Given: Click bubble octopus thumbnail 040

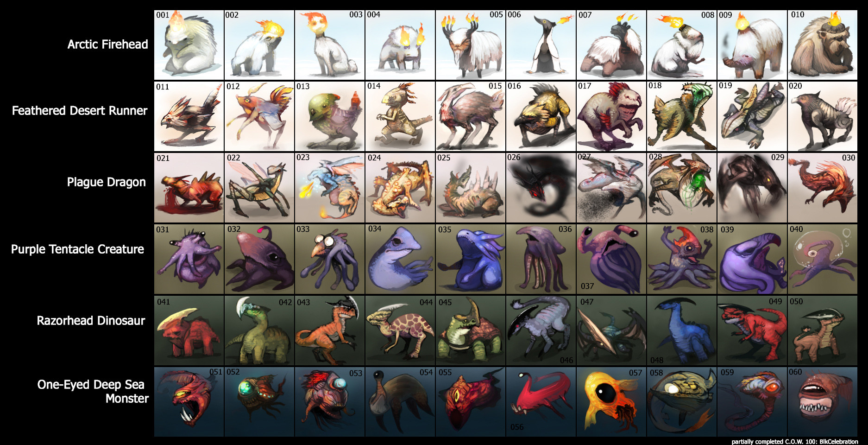Looking at the screenshot, I should 823,259.
